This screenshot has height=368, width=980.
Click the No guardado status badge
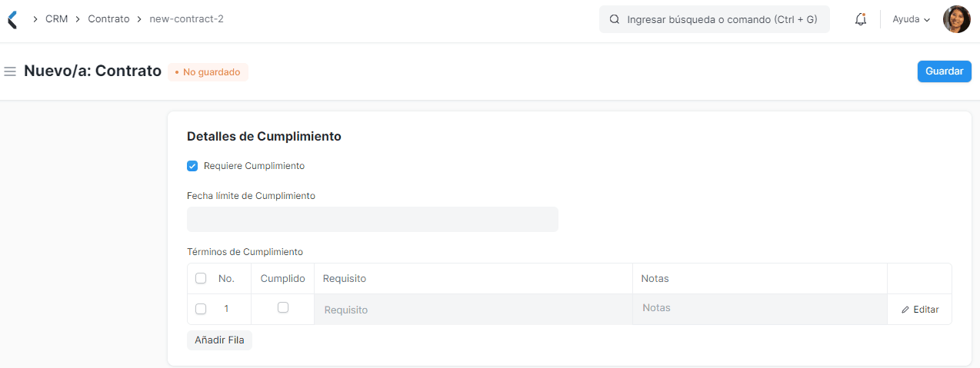208,72
